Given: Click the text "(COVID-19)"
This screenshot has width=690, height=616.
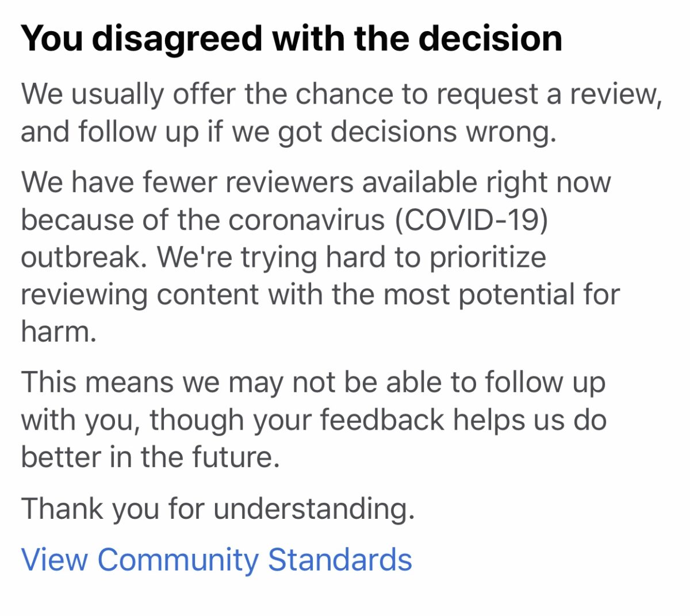Looking at the screenshot, I should tap(471, 220).
